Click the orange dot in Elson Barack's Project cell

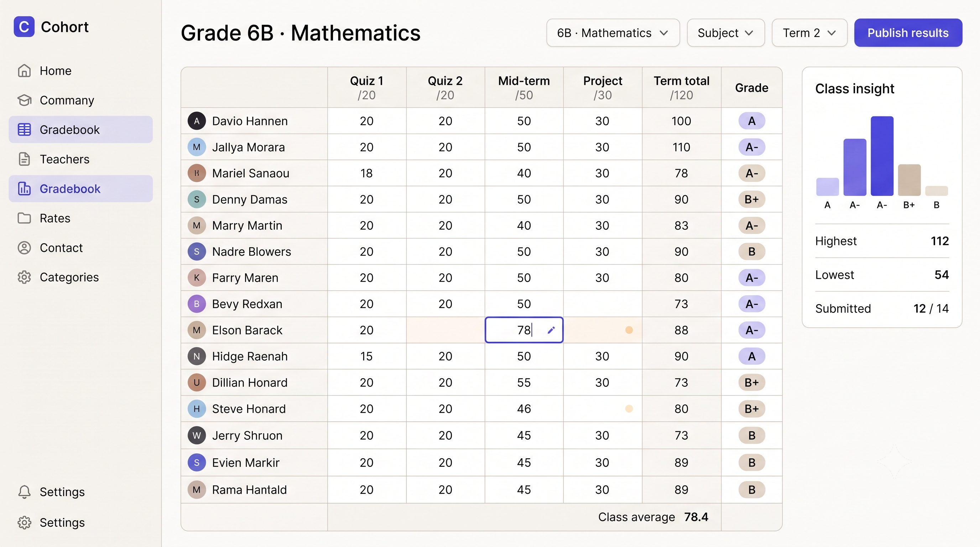click(629, 330)
